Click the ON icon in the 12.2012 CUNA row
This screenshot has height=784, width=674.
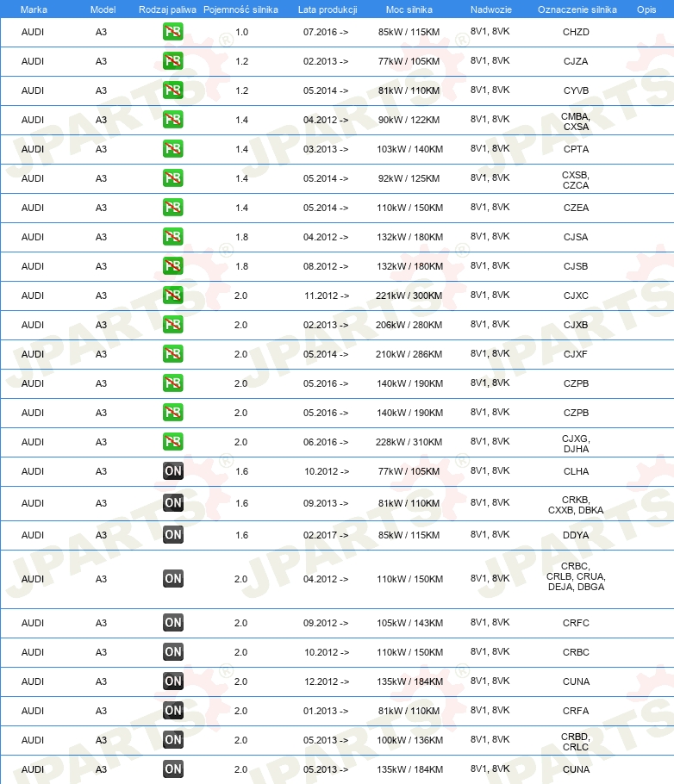[x=172, y=681]
